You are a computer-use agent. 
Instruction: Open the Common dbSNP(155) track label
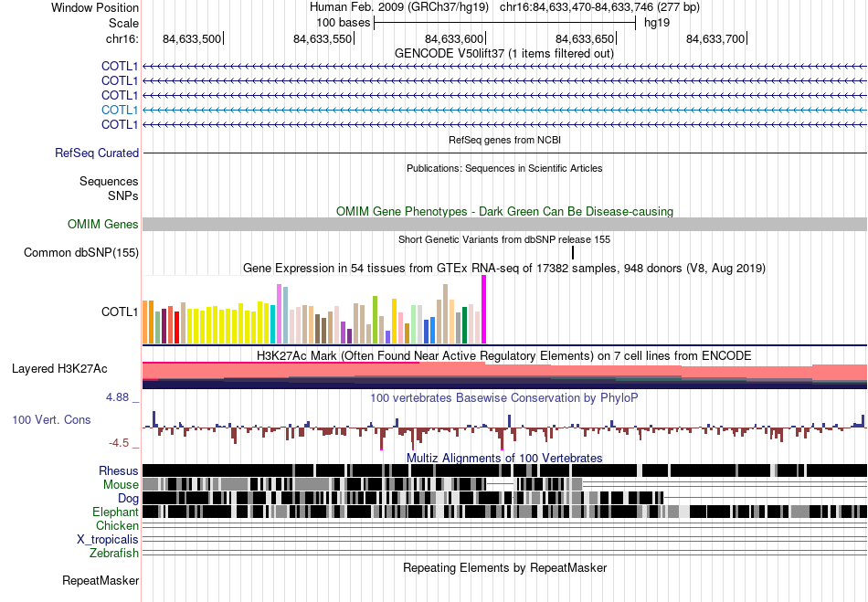pyautogui.click(x=81, y=252)
